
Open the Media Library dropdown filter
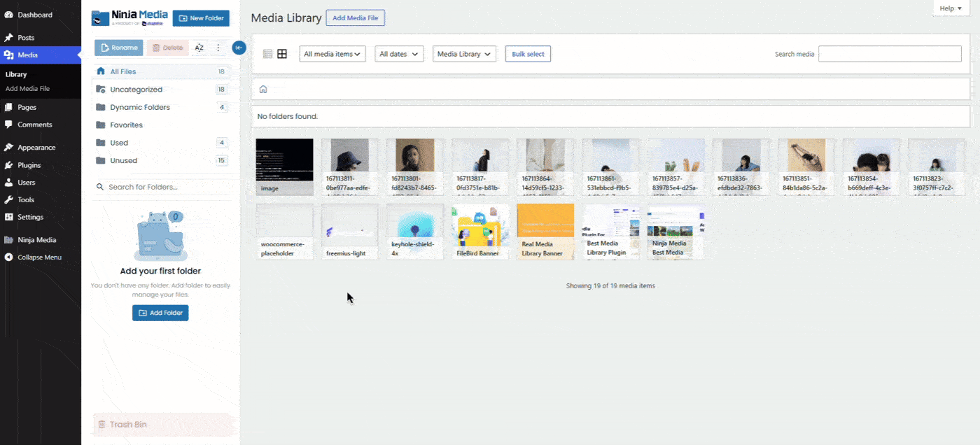[465, 54]
